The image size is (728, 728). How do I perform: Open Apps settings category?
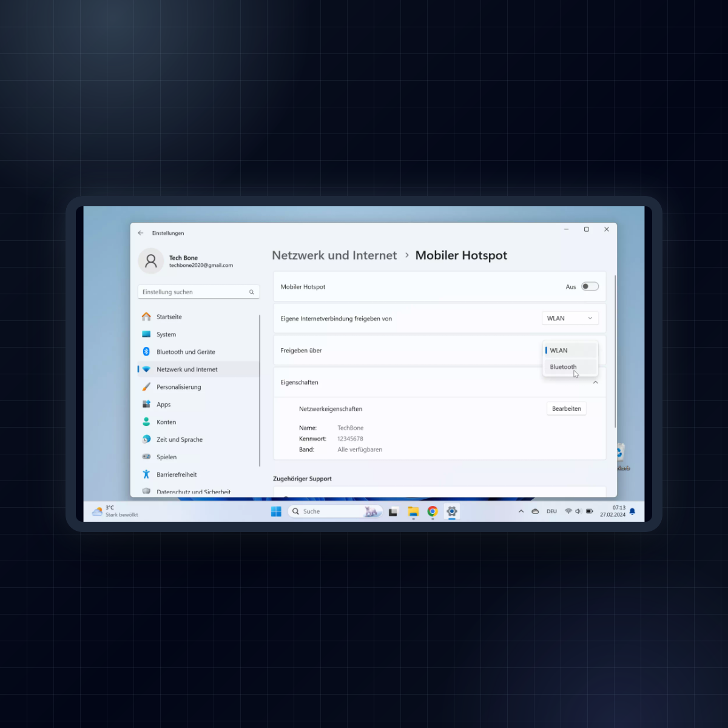198,405
